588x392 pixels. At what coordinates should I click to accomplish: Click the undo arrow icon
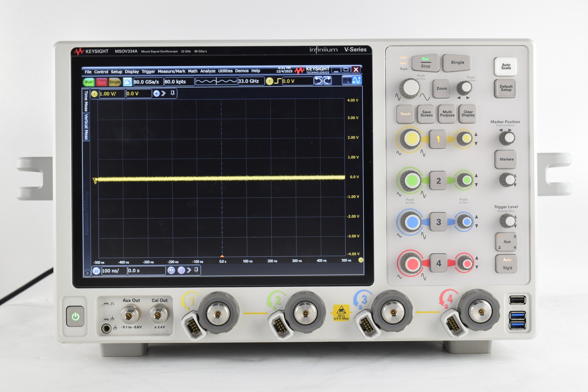point(318,81)
